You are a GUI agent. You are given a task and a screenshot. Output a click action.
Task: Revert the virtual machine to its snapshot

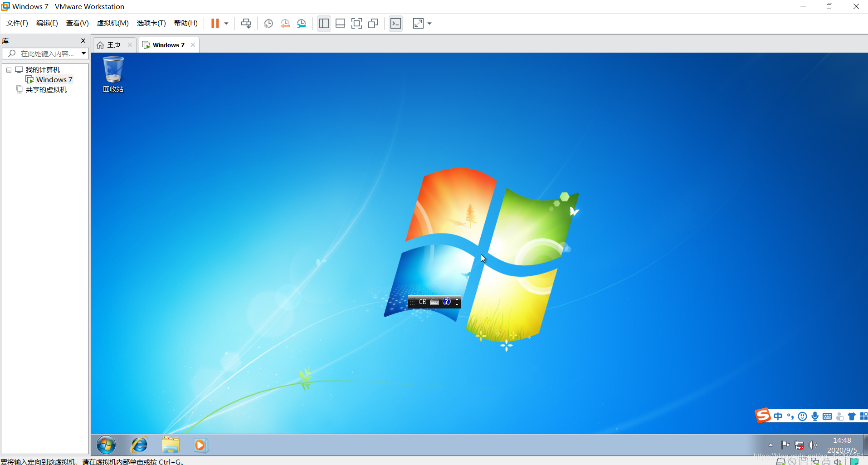coord(285,24)
